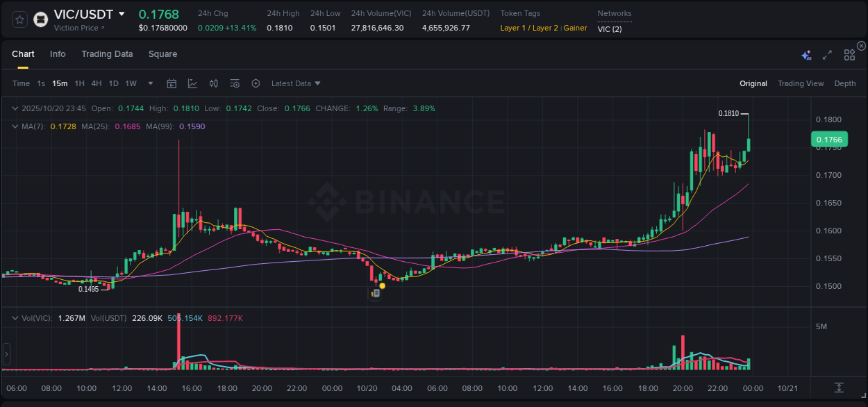Screen dimensions: 868x407
Task: Toggle the favorite star for VIC/USDT
Action: (19, 19)
